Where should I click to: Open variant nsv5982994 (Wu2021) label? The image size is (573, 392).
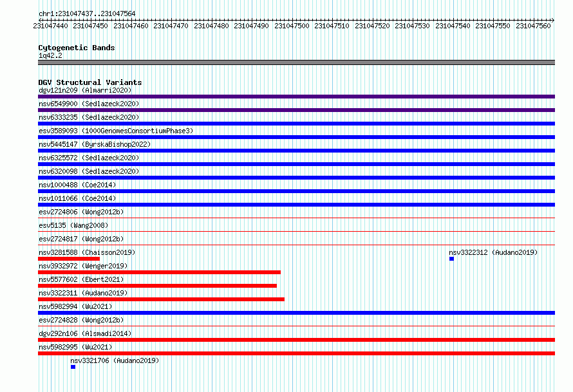click(x=75, y=306)
